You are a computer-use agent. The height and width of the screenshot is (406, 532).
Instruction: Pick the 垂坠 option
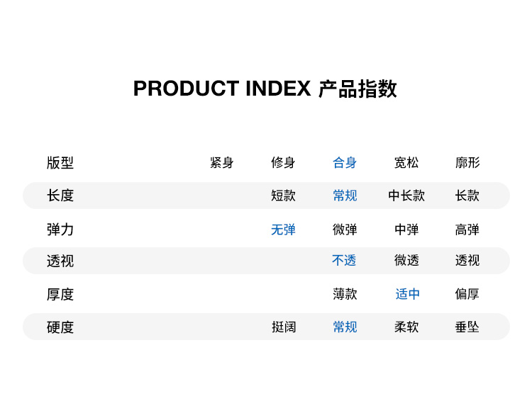467,327
